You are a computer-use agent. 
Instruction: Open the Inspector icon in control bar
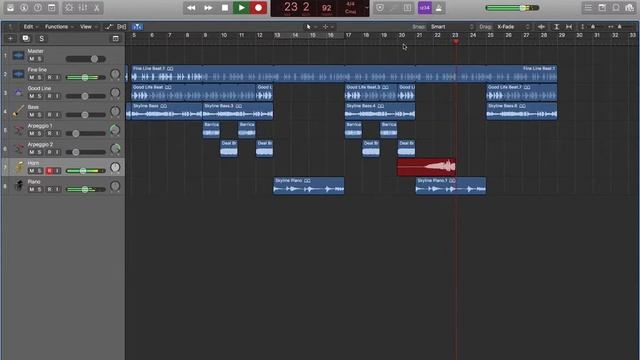point(24,8)
